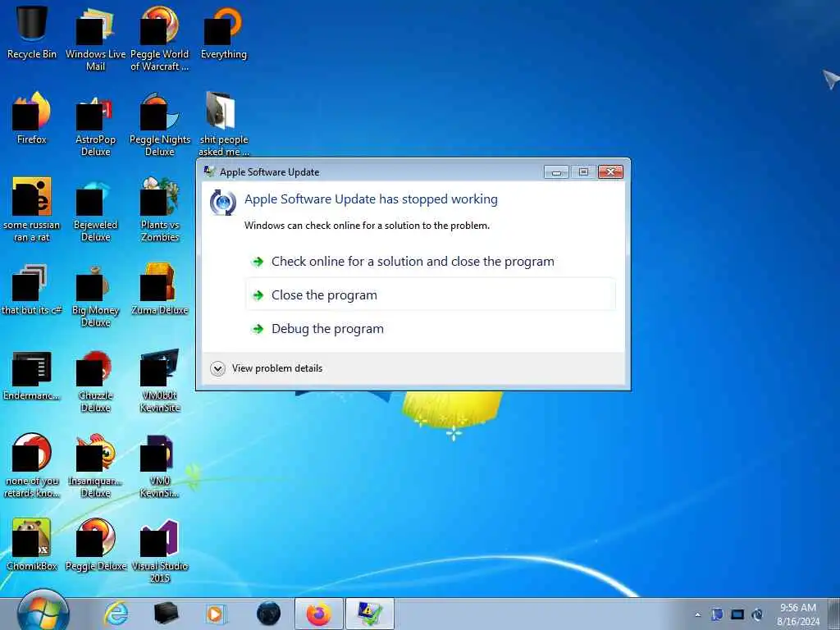Viewport: 840px width, 630px height.
Task: Open the clock showing 9:56 AM
Action: point(798,614)
